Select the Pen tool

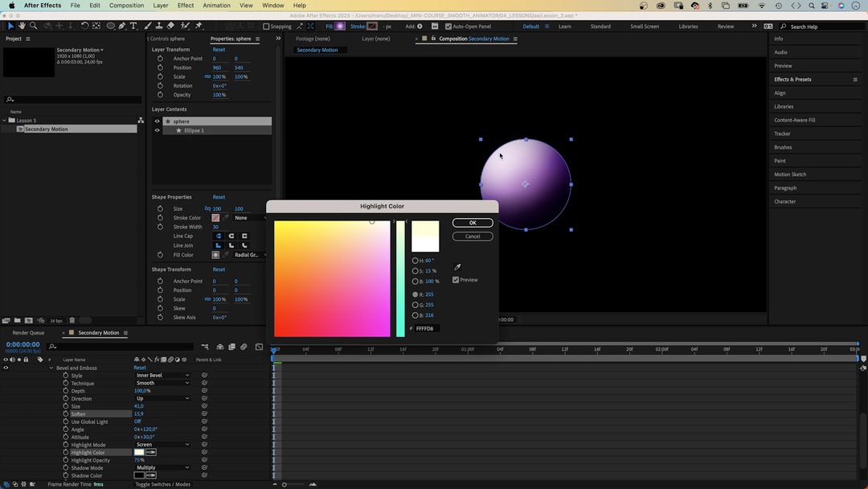[x=122, y=26]
